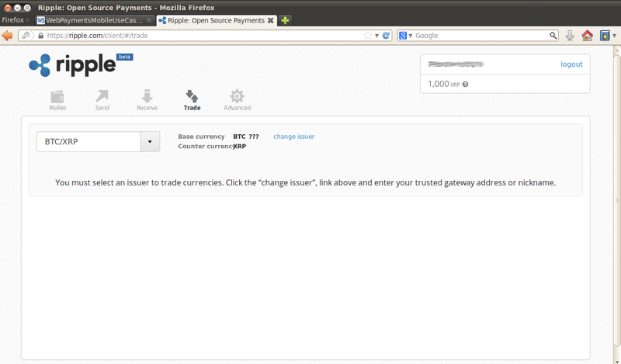The height and width of the screenshot is (364, 621).
Task: Show URL history dropdown in address bar
Action: 376,35
